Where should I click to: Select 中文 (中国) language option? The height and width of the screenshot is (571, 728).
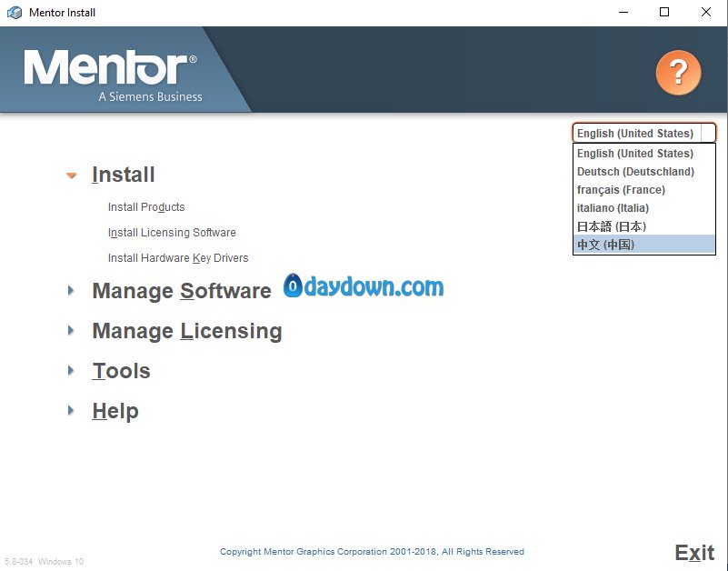pyautogui.click(x=644, y=245)
